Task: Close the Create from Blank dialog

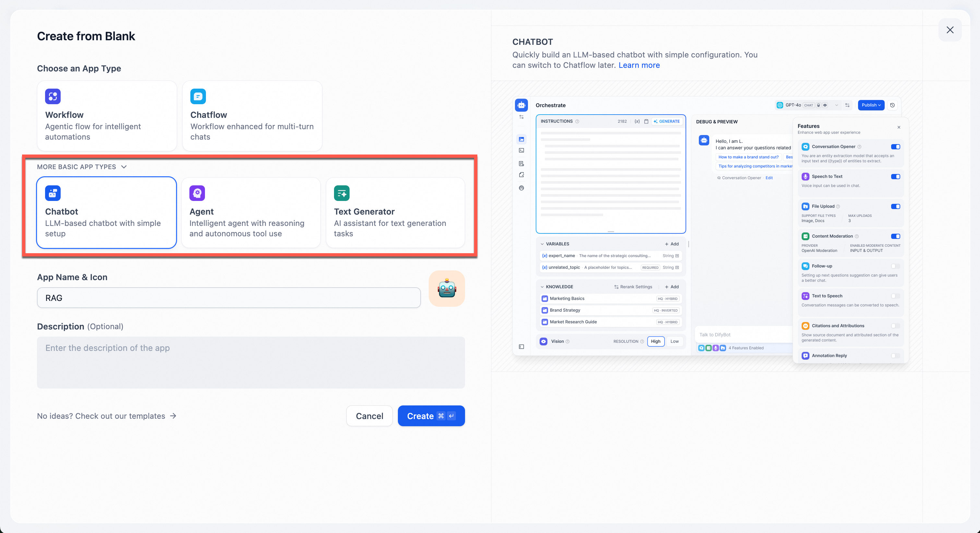Action: pos(950,30)
